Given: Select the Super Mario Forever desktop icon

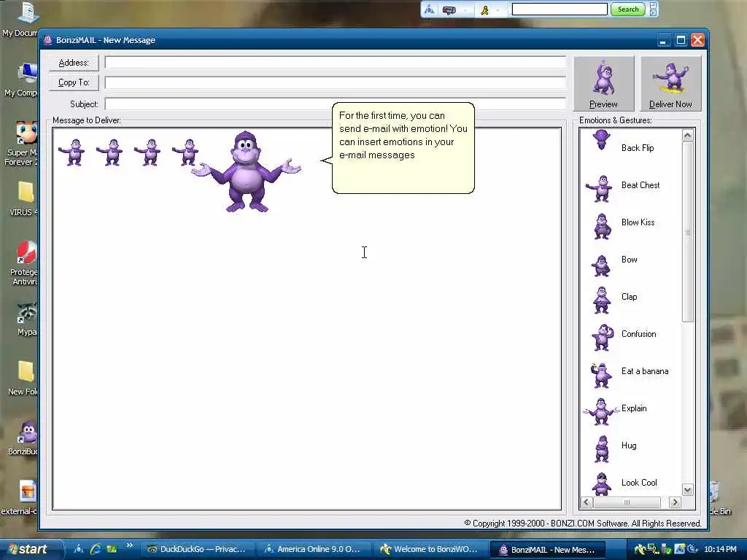Looking at the screenshot, I should click(22, 143).
